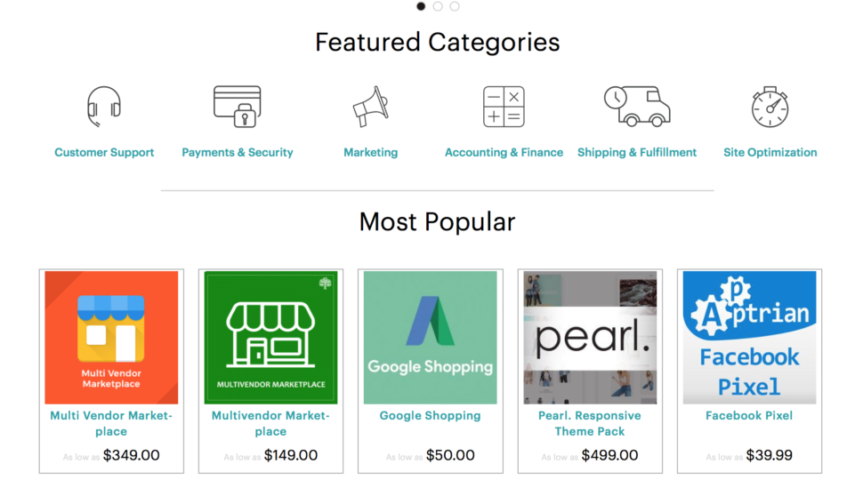
Task: Click the Google Shopping product image
Action: click(x=431, y=338)
